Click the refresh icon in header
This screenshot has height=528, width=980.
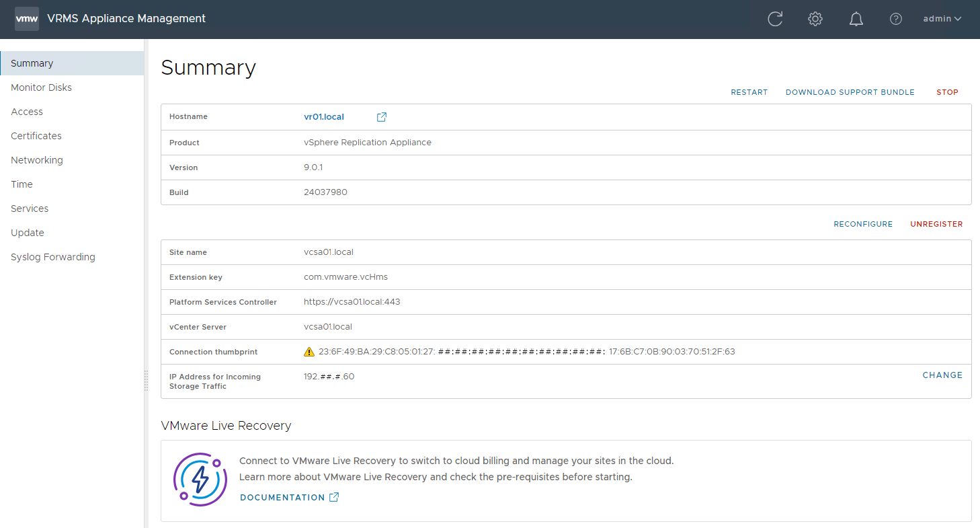point(775,19)
